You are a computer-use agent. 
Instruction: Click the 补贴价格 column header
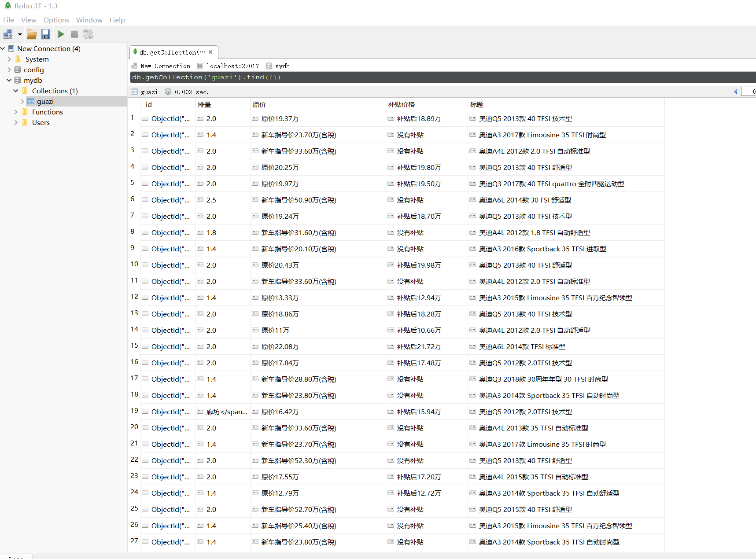coord(427,104)
